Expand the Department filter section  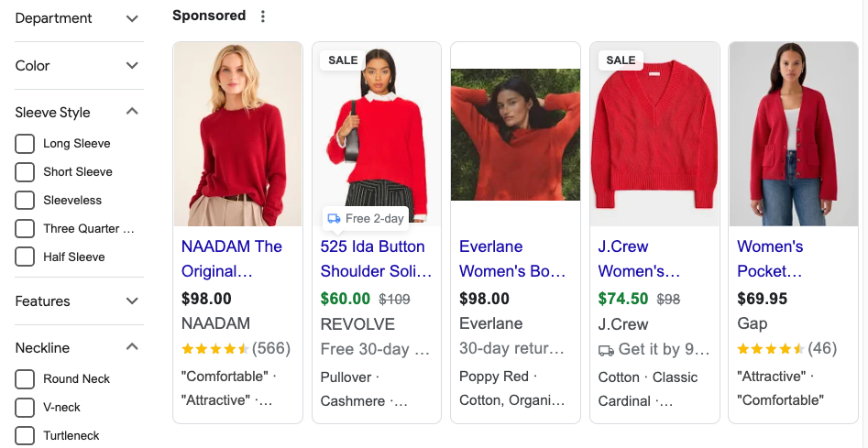[132, 18]
